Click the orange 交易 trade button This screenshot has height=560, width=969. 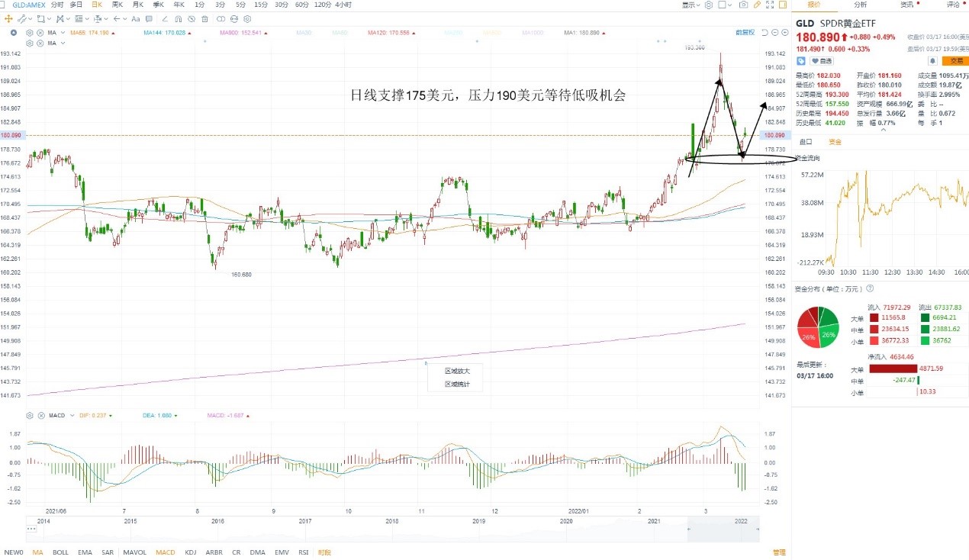tap(955, 60)
